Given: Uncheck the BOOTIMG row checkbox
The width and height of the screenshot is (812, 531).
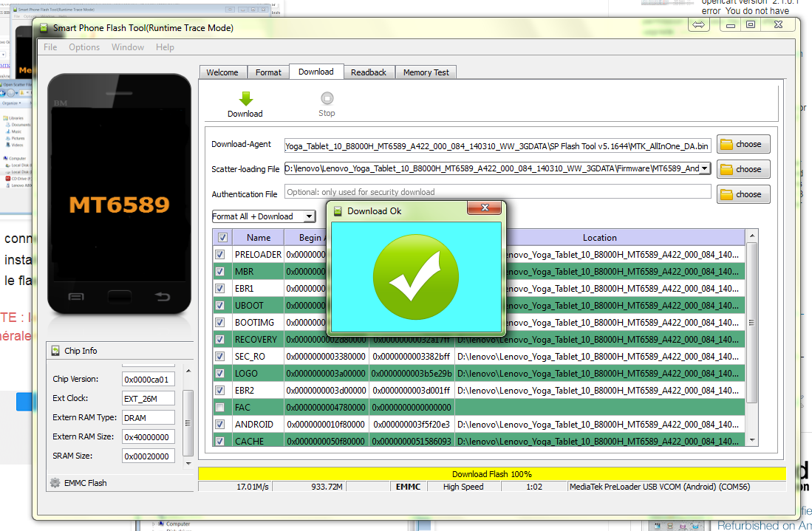Looking at the screenshot, I should click(x=220, y=323).
